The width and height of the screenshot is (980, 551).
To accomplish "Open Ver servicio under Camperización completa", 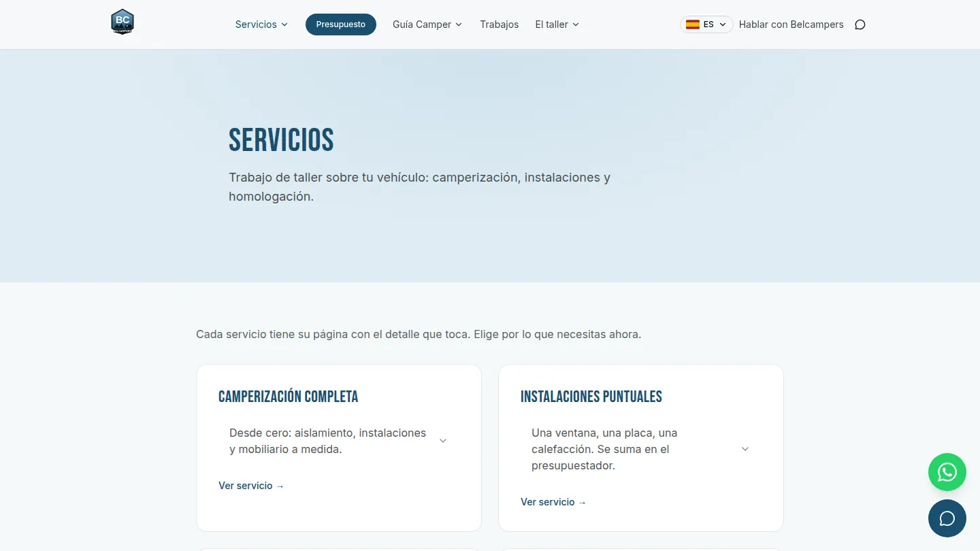I will click(x=251, y=486).
